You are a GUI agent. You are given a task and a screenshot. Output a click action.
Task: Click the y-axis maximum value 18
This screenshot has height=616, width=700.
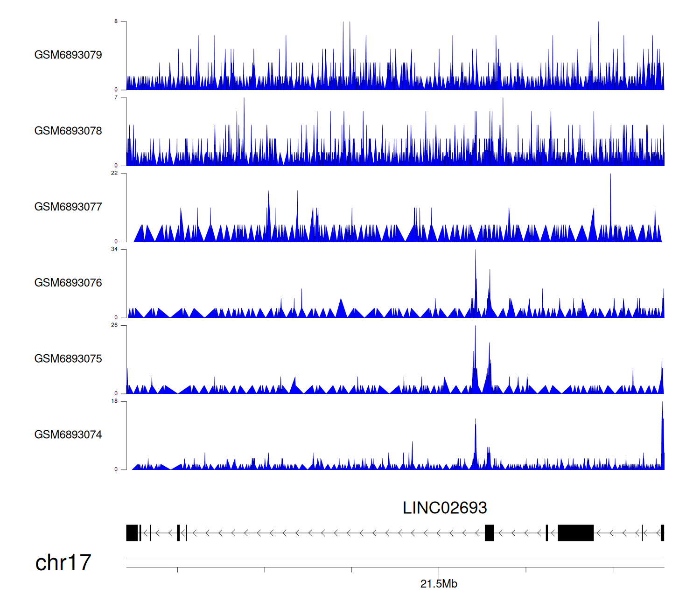click(114, 401)
